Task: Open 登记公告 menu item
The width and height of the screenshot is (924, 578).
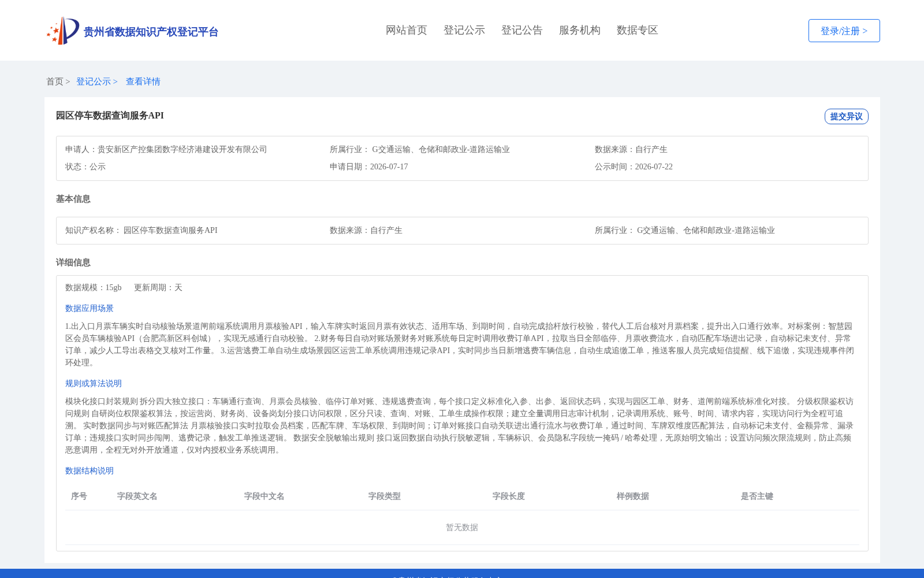Action: [522, 30]
